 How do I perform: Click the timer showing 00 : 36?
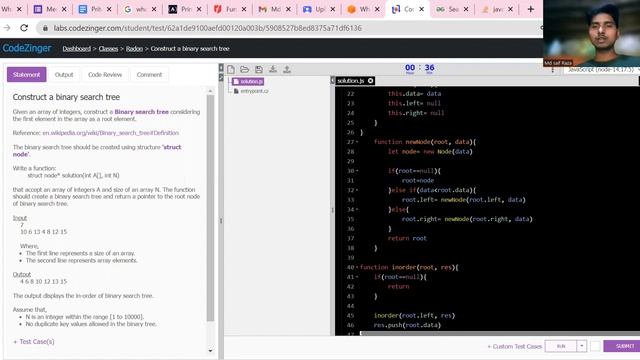pyautogui.click(x=419, y=68)
